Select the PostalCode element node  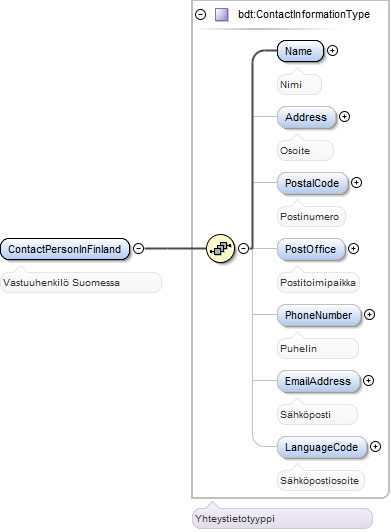tap(312, 183)
